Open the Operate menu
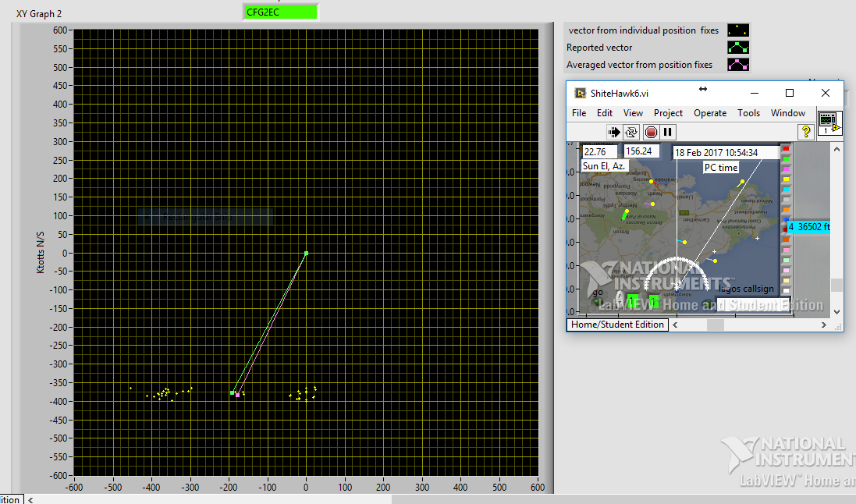This screenshot has height=504, width=856. tap(710, 113)
